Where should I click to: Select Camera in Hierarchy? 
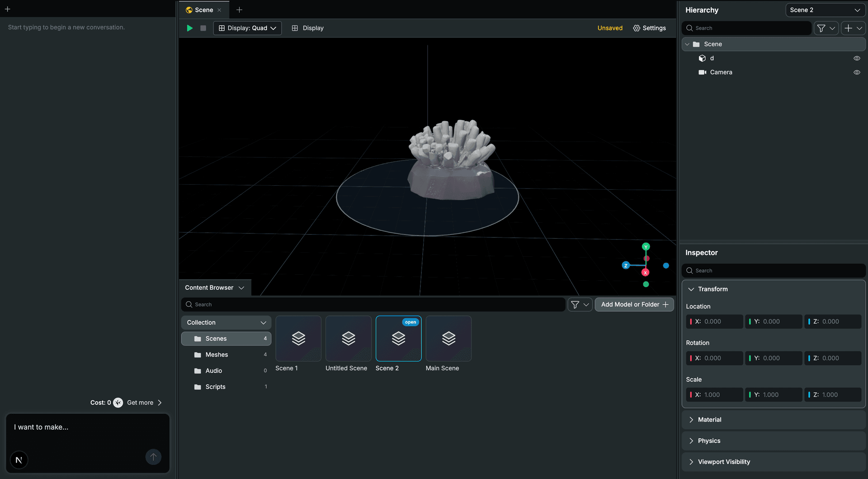click(x=773, y=72)
